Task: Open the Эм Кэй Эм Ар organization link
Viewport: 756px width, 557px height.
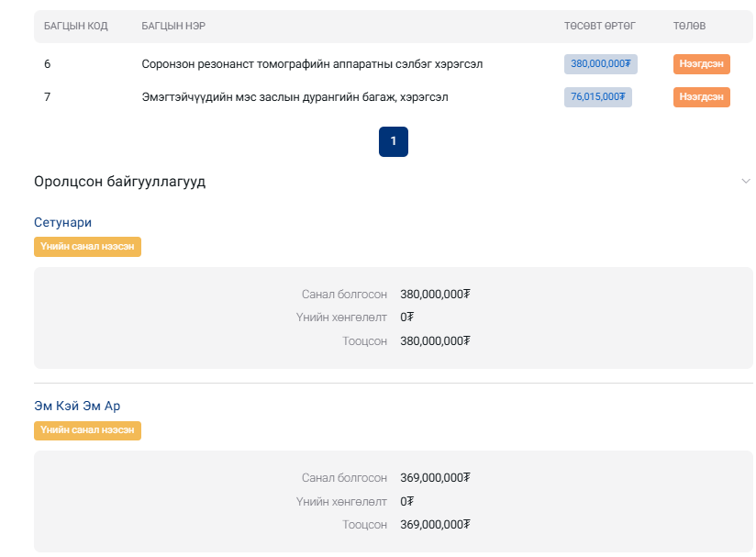Action: pos(77,406)
